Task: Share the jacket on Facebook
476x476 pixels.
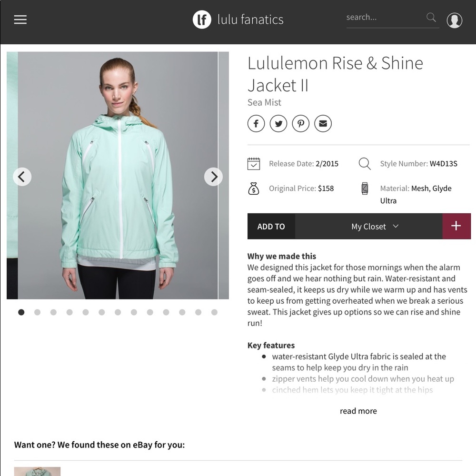Action: coord(256,123)
